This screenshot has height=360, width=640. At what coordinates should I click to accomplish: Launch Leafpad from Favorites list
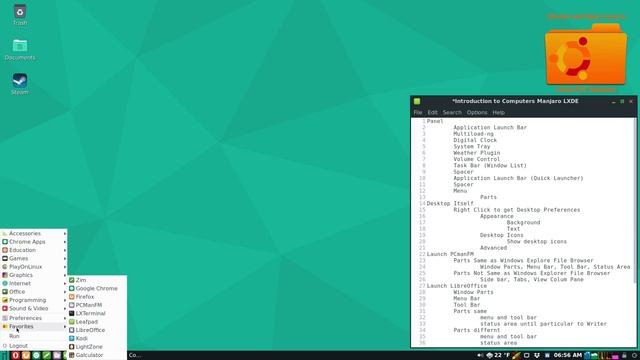click(97, 322)
